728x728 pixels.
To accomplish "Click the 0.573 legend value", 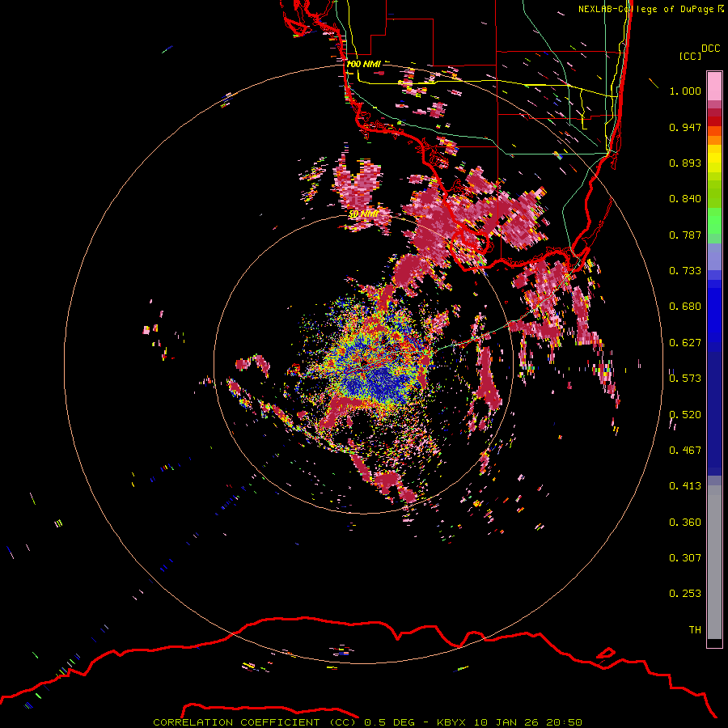I will point(685,379).
